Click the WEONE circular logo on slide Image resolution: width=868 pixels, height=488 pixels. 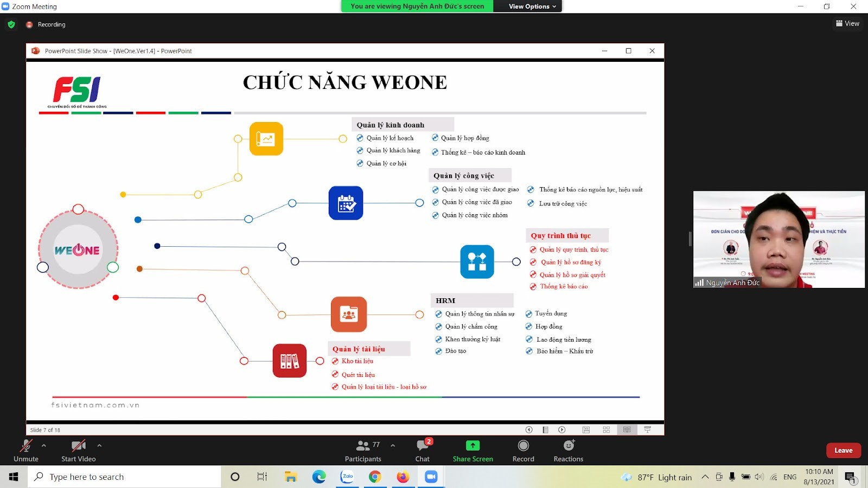(78, 249)
